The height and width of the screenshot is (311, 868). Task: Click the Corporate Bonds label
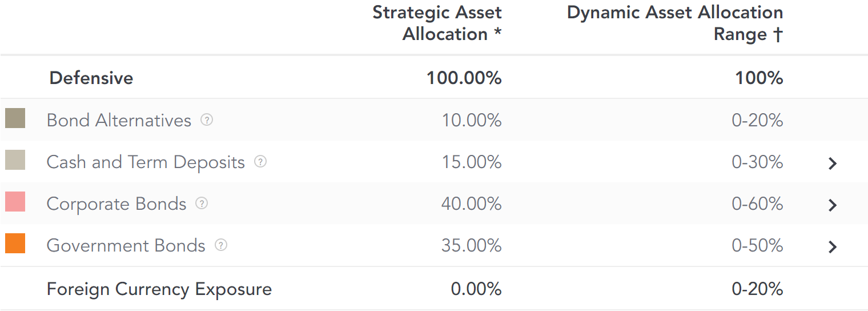point(116,204)
